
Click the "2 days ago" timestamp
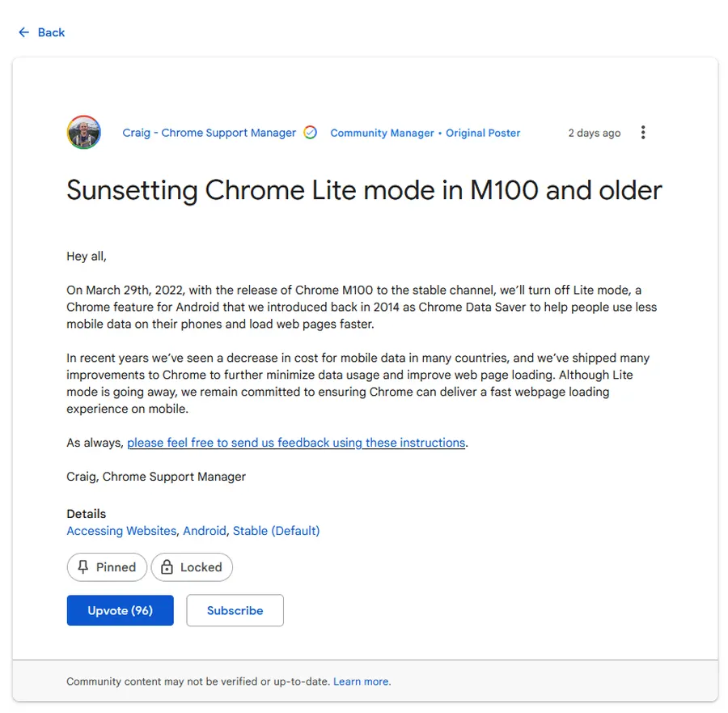[x=594, y=133]
